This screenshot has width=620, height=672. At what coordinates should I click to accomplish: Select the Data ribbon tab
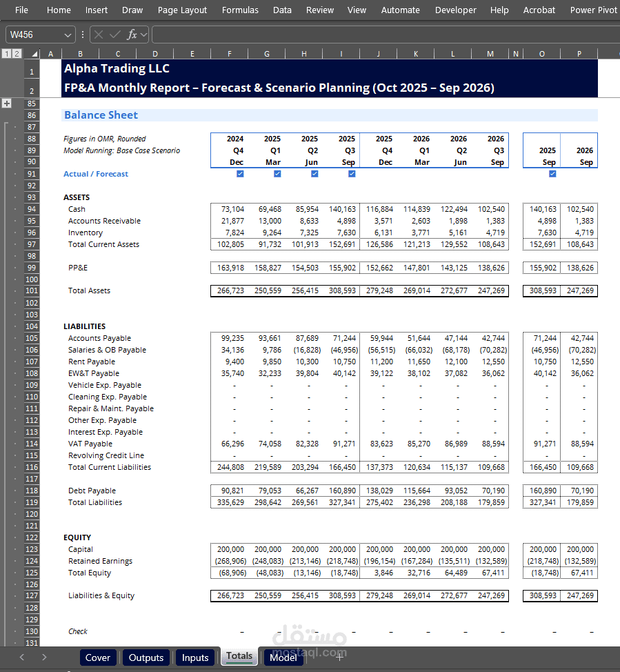(282, 10)
